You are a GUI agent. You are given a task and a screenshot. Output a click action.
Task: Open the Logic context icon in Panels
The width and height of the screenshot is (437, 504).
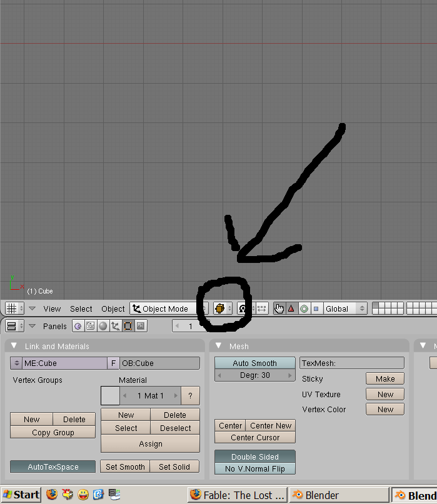pos(78,326)
